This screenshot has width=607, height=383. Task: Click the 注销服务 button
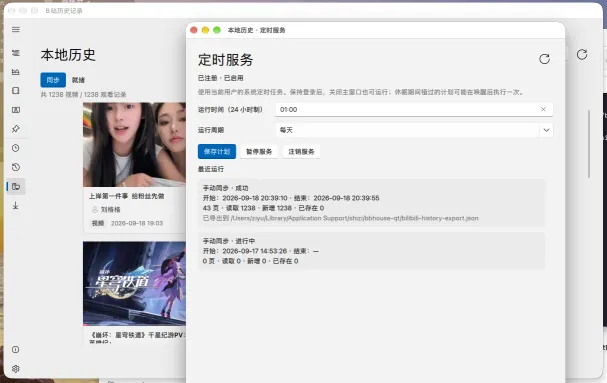pyautogui.click(x=301, y=151)
